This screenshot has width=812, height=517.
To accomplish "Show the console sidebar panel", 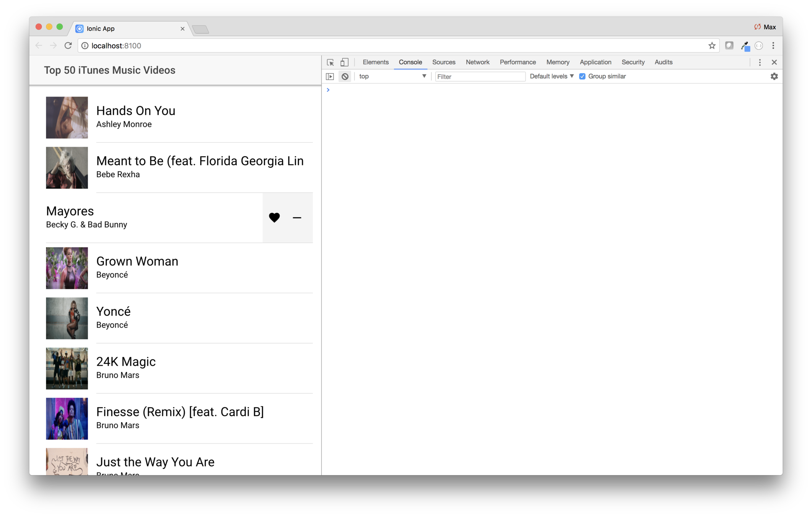I will tap(330, 77).
